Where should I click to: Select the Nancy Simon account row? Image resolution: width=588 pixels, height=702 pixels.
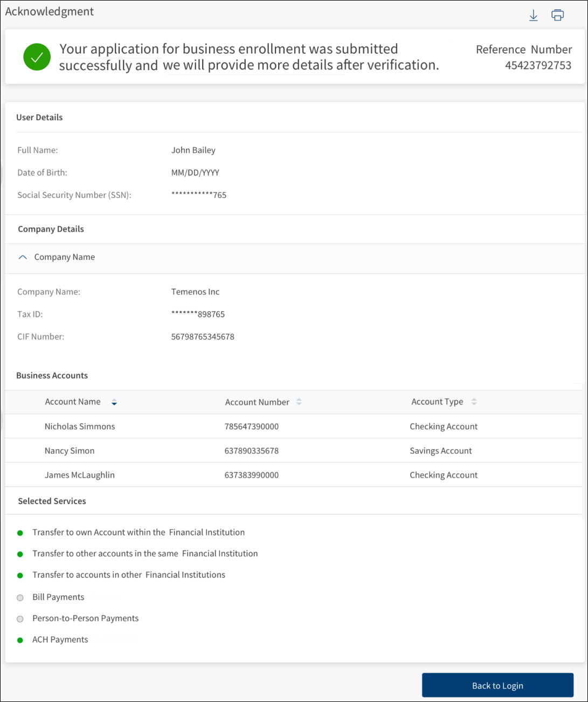[70, 451]
